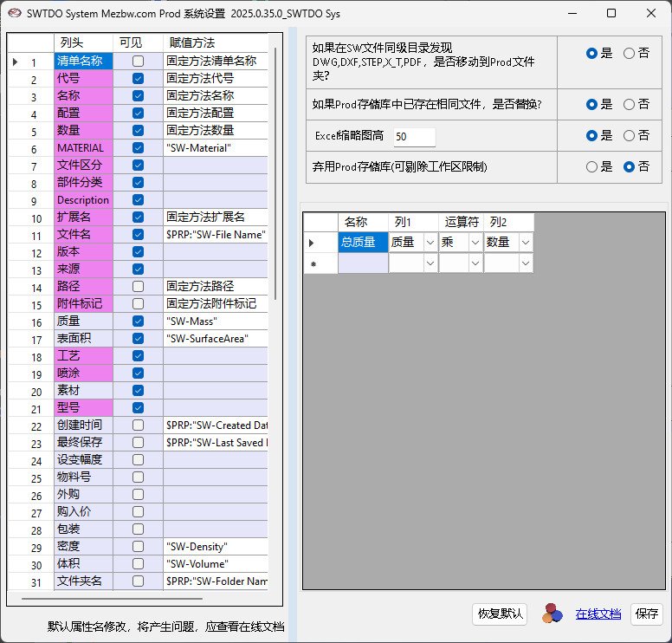
Task: Expand the 运算符 dropdown showing 乘
Action: (x=474, y=243)
